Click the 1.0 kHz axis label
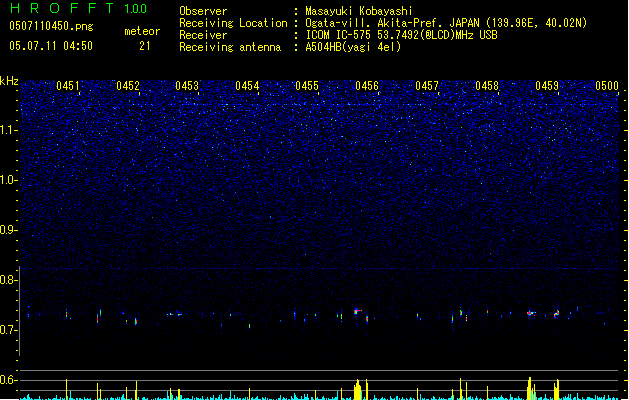The image size is (629, 400). [x=8, y=180]
